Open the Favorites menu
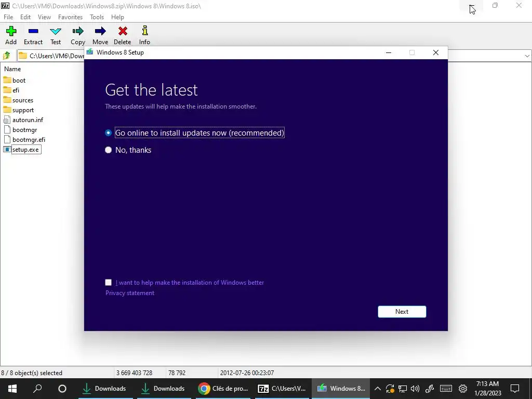 tap(70, 17)
